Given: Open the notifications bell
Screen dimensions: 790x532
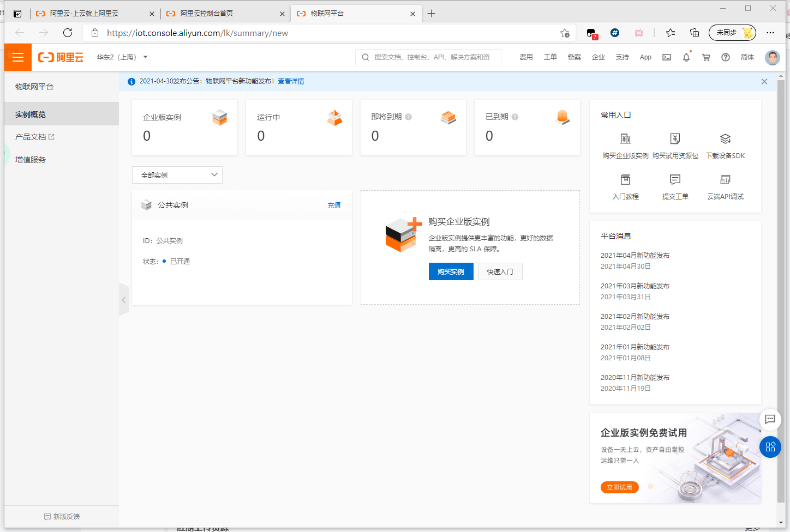Looking at the screenshot, I should (686, 57).
